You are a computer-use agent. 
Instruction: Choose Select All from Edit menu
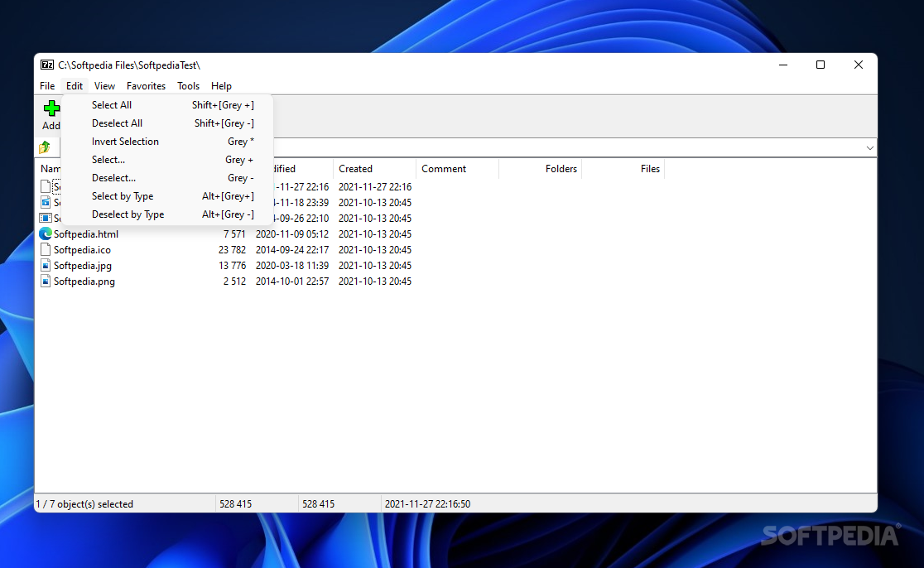click(167, 105)
